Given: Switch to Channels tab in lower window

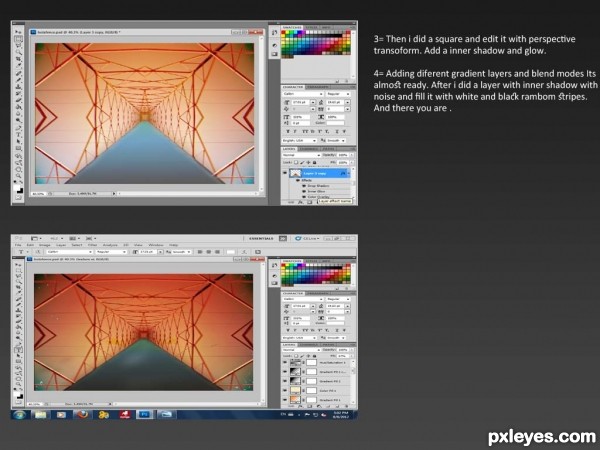Looking at the screenshot, I should pos(308,344).
